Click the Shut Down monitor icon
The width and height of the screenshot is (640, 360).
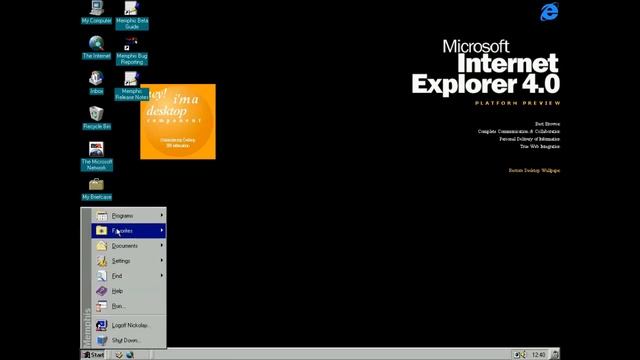click(102, 340)
